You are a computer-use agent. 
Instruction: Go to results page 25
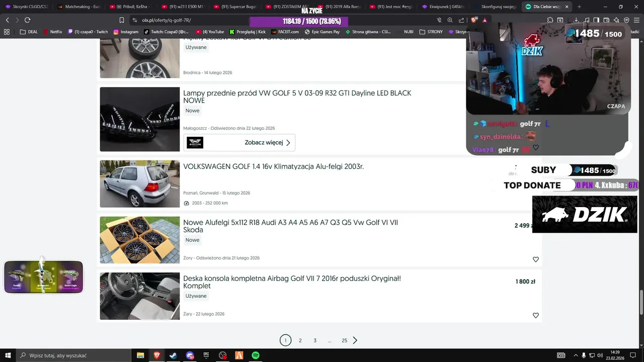345,340
